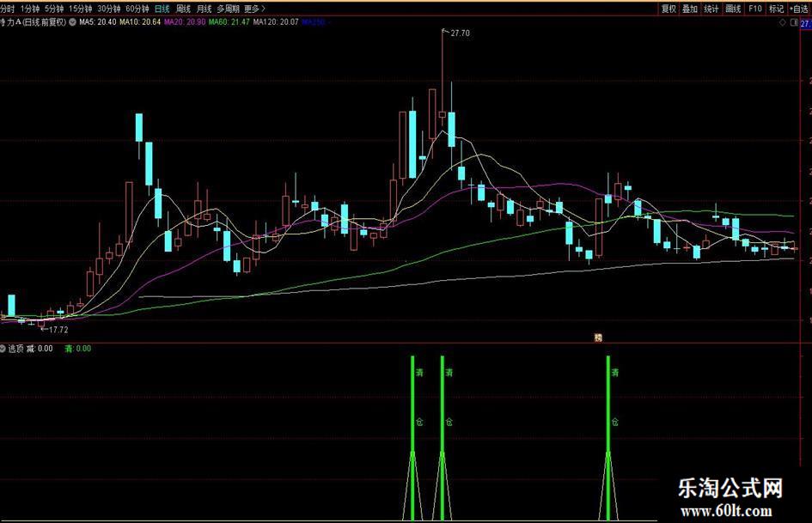The height and width of the screenshot is (523, 812).
Task: Click the 标记 mark button
Action: [776, 9]
